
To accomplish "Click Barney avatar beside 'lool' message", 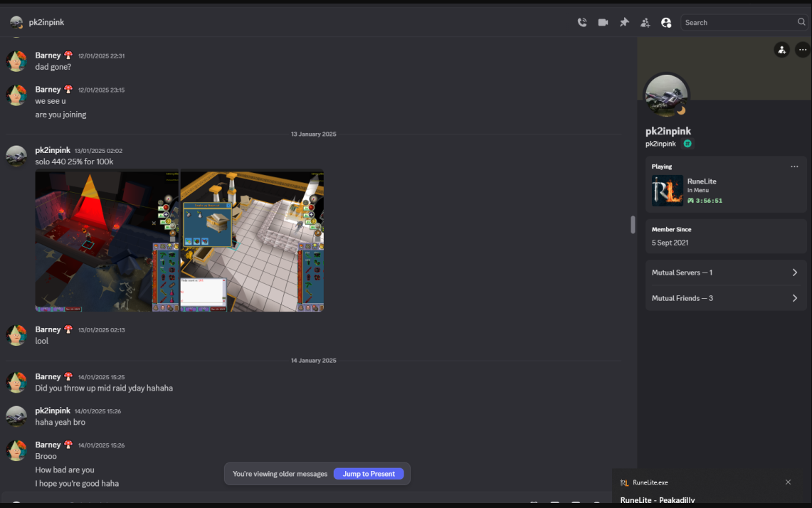I will (16, 335).
